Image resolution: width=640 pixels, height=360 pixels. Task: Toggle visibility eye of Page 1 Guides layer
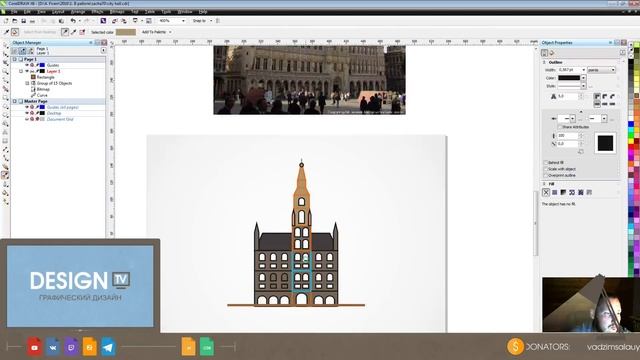(x=27, y=65)
